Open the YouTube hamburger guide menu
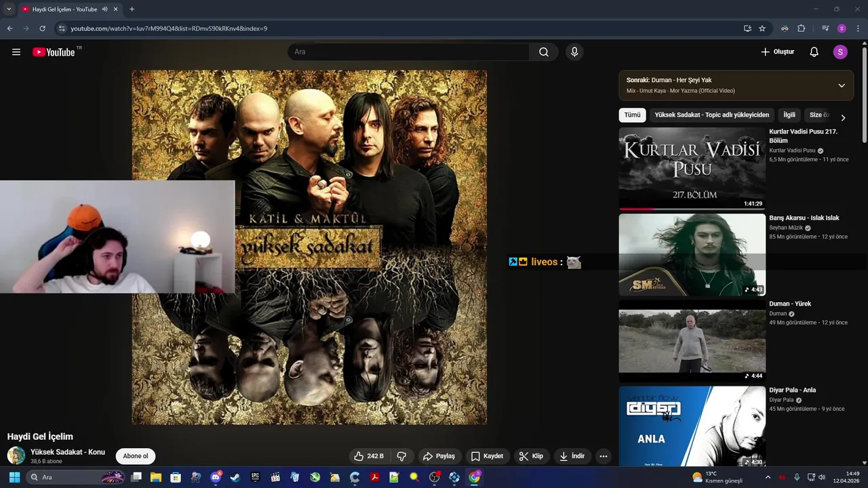Viewport: 868px width, 488px height. 16,52
